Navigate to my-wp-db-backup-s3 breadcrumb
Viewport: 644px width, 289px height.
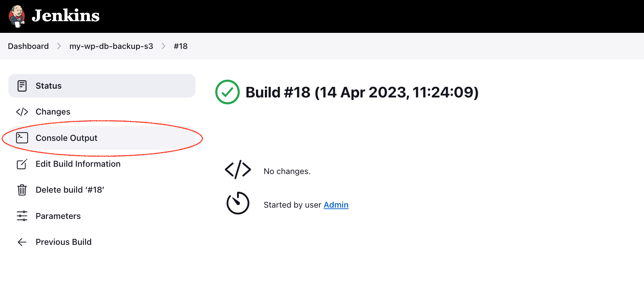pos(111,46)
